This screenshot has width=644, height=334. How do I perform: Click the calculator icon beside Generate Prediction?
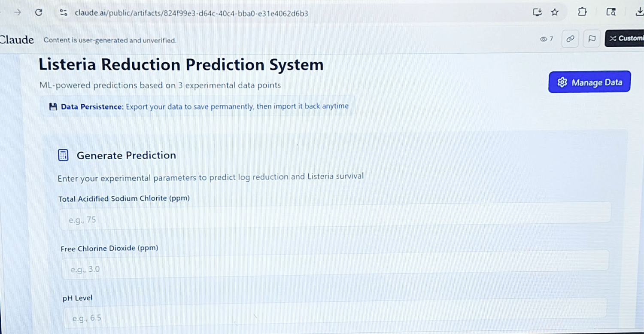[63, 155]
